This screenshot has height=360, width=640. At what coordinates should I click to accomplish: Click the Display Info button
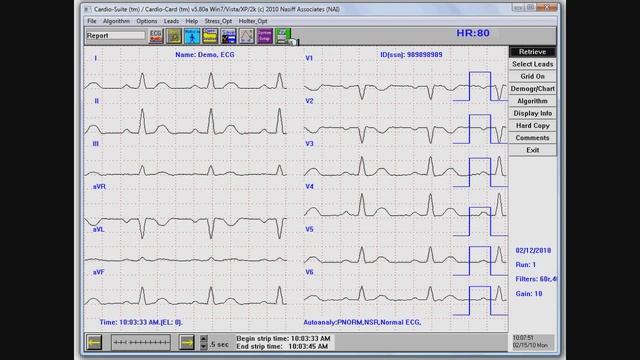(533, 113)
